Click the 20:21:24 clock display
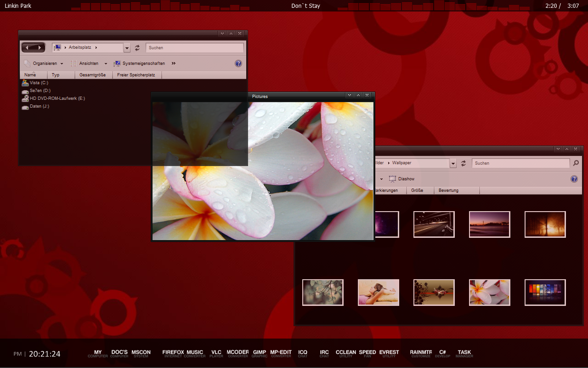This screenshot has height=368, width=588. coord(45,354)
